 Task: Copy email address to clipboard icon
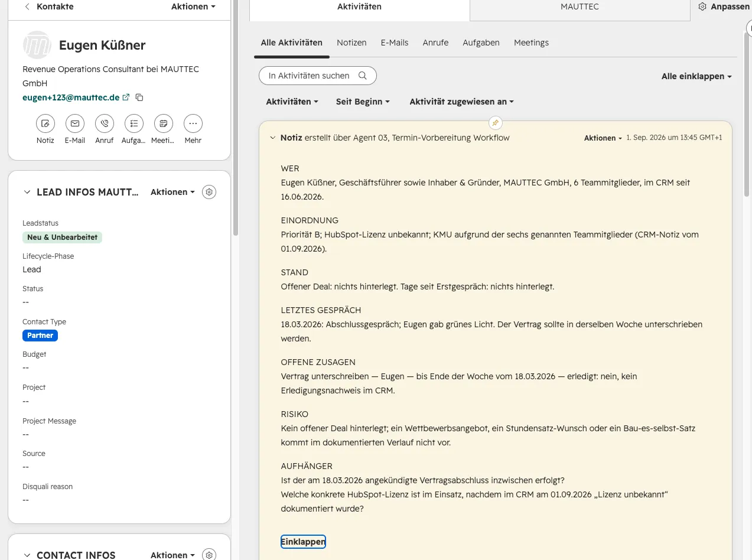[x=139, y=97]
